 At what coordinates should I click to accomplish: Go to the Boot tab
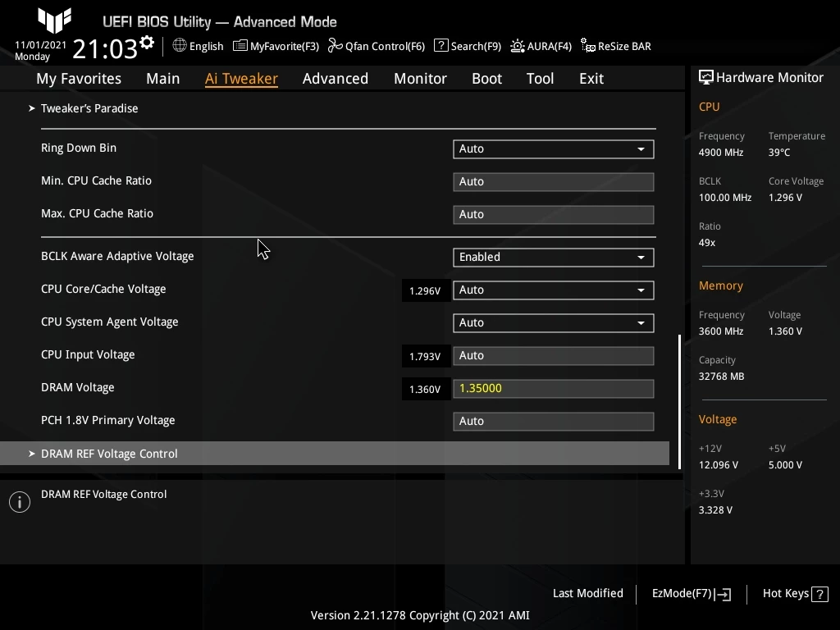click(x=486, y=78)
